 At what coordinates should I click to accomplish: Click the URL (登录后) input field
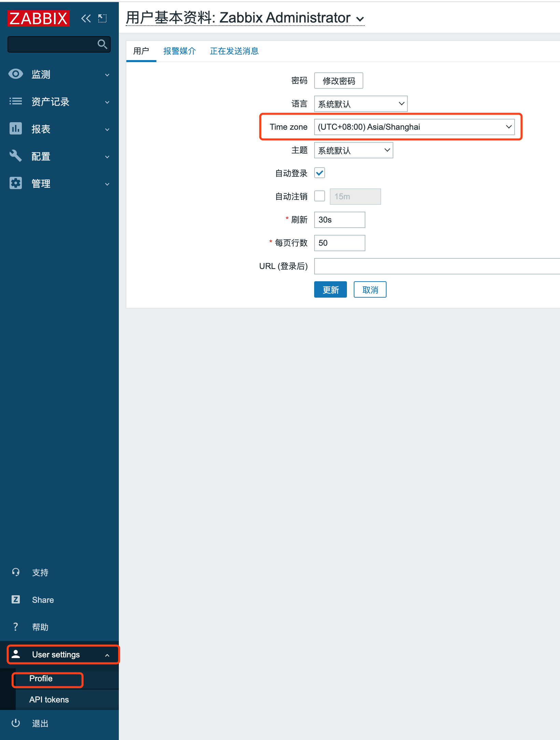click(x=437, y=266)
